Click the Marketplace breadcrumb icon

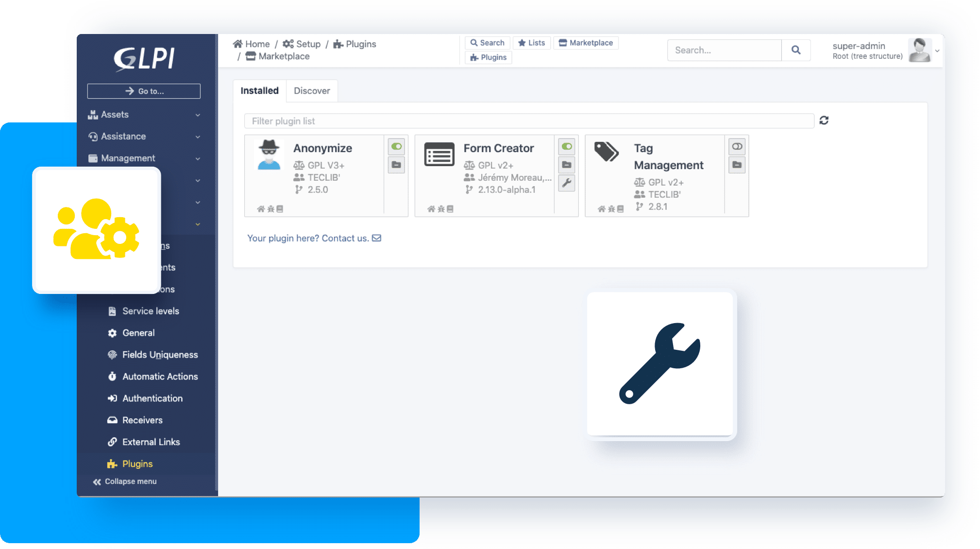[253, 55]
